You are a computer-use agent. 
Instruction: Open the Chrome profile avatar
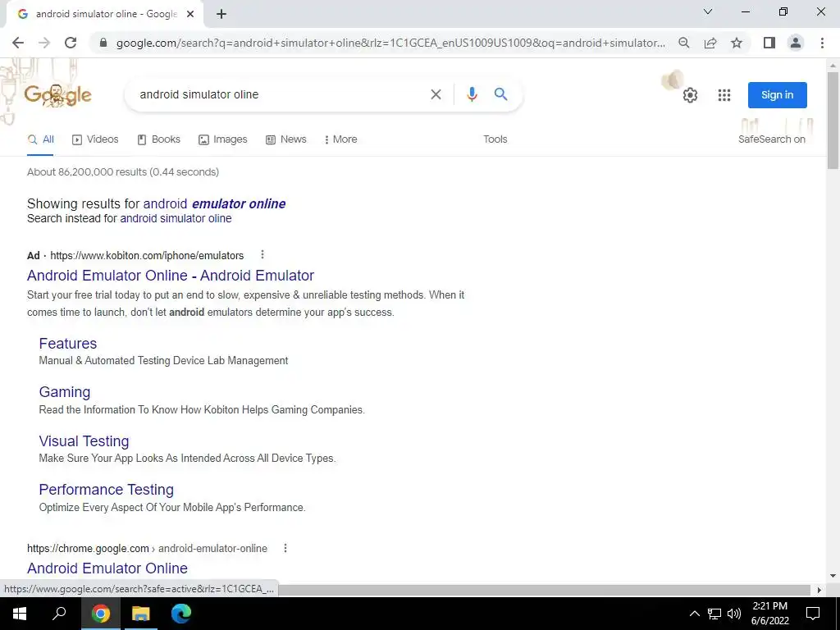[796, 43]
